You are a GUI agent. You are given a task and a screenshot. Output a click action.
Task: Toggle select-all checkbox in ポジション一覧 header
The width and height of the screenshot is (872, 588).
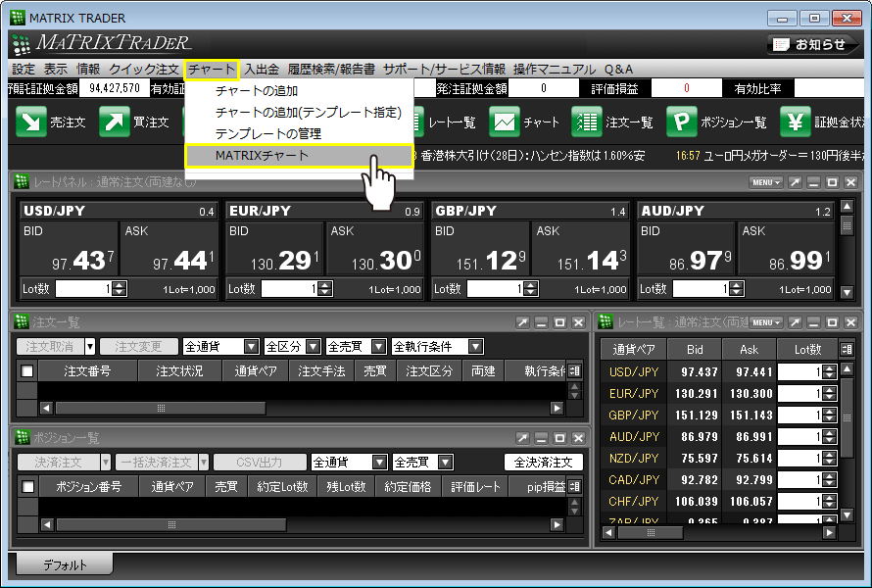point(27,487)
